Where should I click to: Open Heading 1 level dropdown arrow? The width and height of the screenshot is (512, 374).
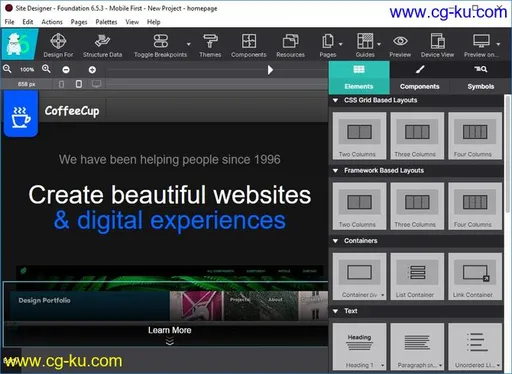(383, 365)
